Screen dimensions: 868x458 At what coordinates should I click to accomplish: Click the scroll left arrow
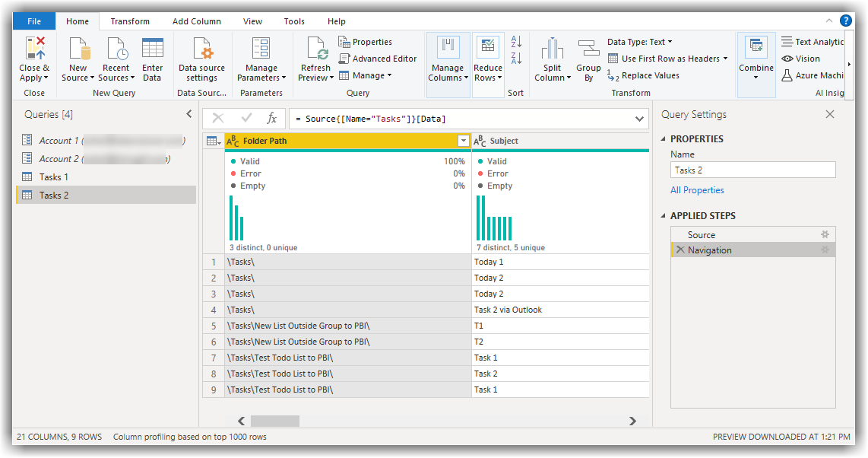(x=241, y=421)
